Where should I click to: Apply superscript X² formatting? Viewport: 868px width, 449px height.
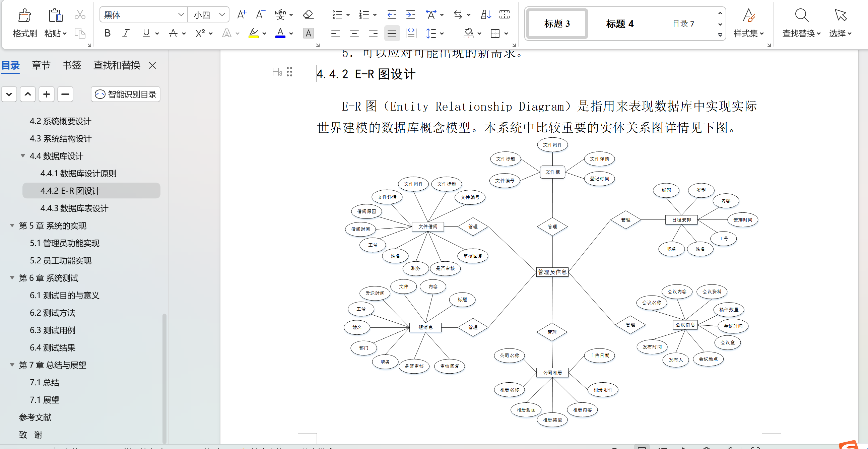click(200, 33)
